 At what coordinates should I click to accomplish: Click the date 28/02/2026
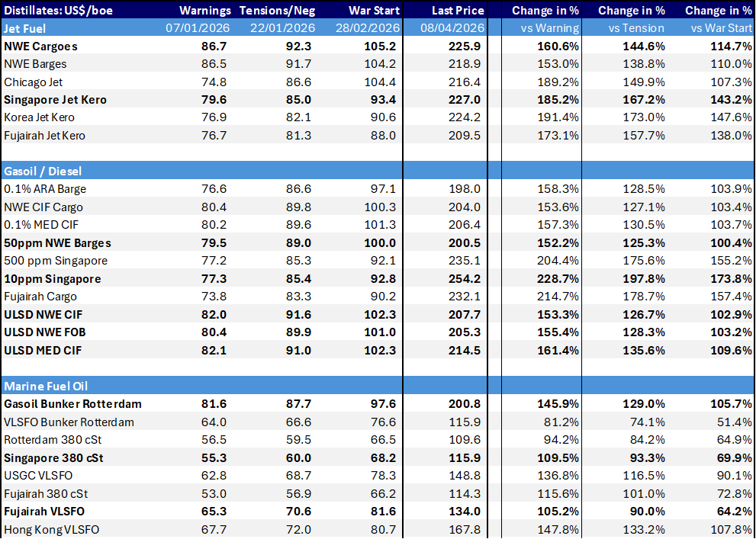click(368, 28)
